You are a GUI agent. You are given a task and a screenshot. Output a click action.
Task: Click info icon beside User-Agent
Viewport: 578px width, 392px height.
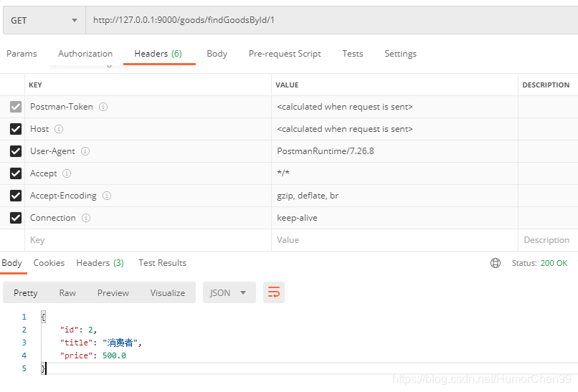tap(85, 151)
